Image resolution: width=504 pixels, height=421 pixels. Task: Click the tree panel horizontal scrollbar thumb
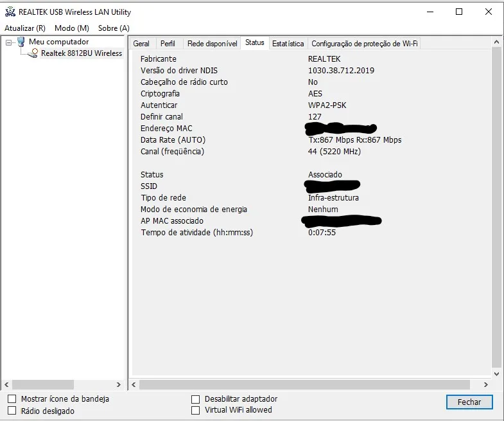pos(43,384)
